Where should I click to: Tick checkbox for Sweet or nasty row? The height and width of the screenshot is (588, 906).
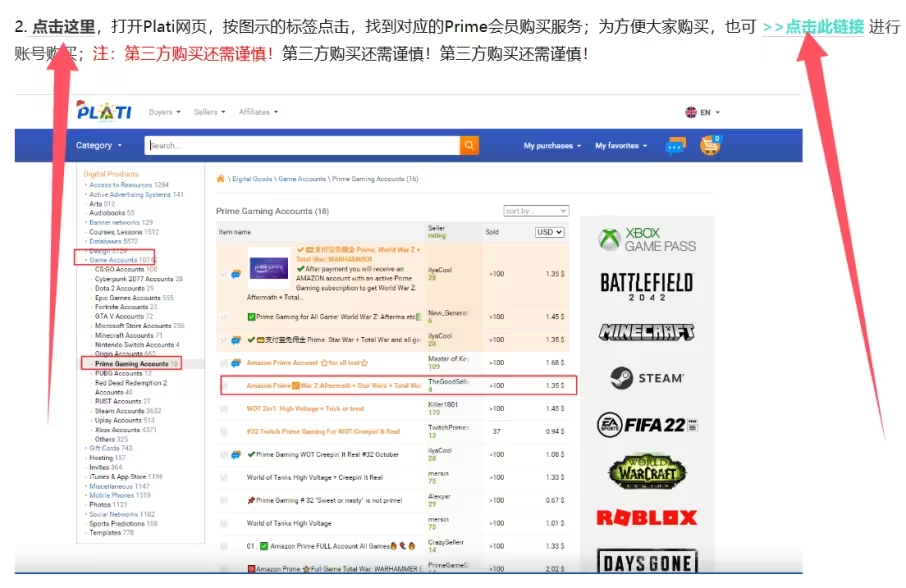(x=224, y=501)
